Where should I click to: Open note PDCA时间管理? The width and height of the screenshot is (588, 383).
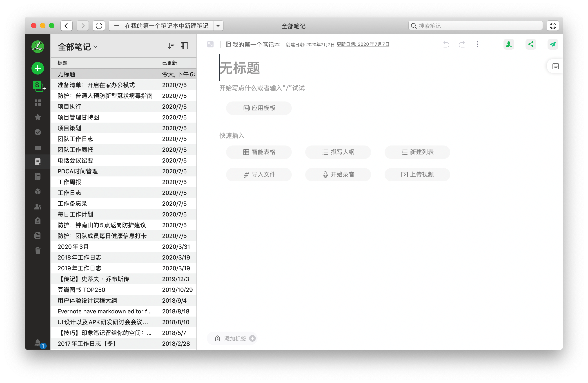pos(124,171)
